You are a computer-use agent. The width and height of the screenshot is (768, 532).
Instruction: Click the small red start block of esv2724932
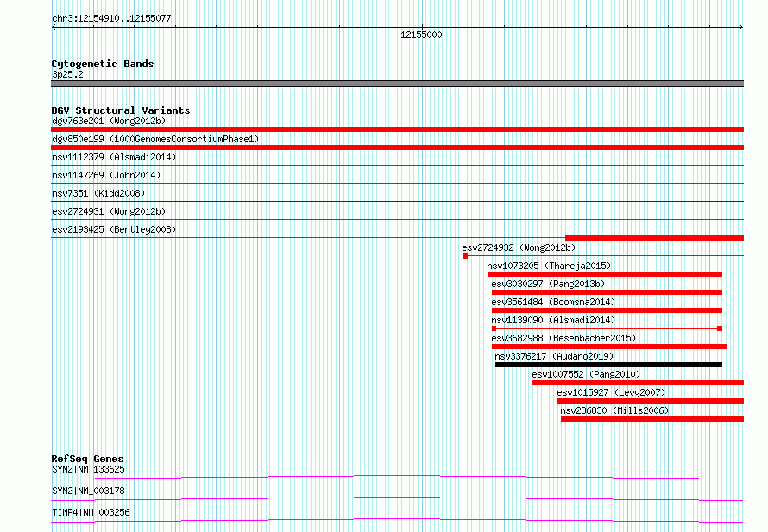465,256
